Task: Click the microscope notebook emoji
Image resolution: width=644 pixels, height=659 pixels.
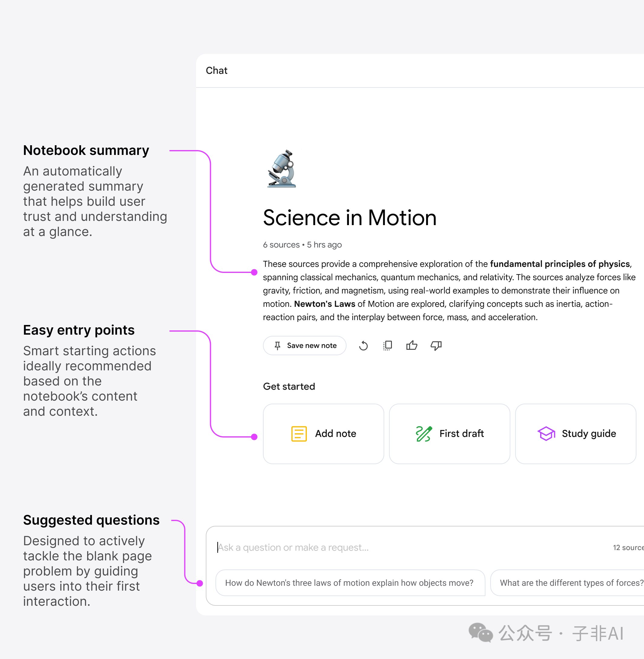Action: click(282, 169)
